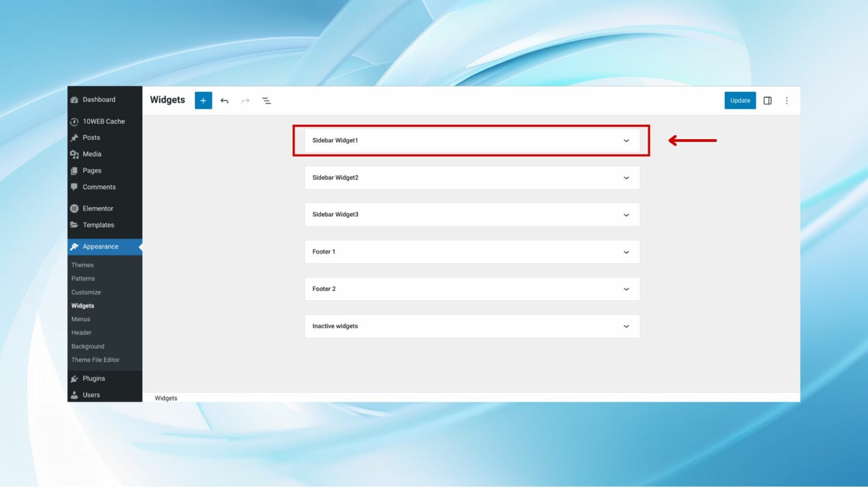
Task: Open the Appearance menu item
Action: (x=100, y=246)
